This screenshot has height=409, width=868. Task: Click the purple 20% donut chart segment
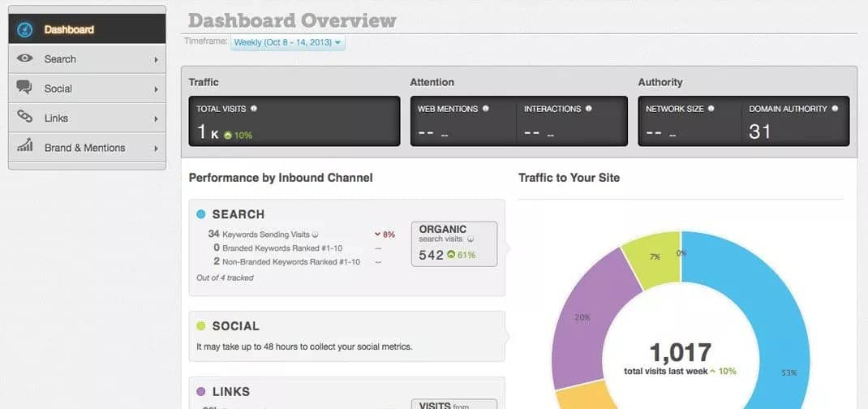[579, 325]
